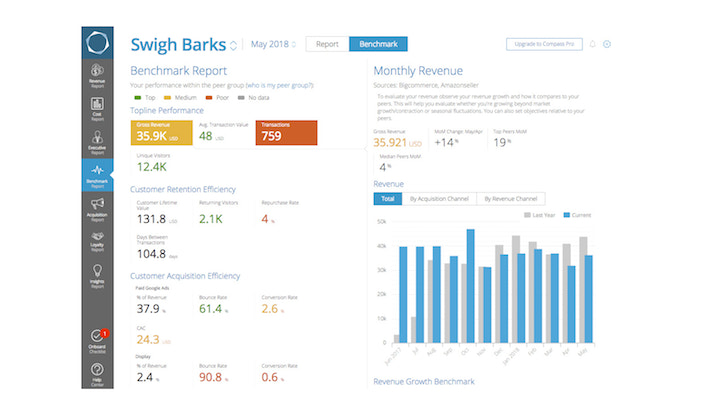Click the notification bell icon

click(x=592, y=44)
